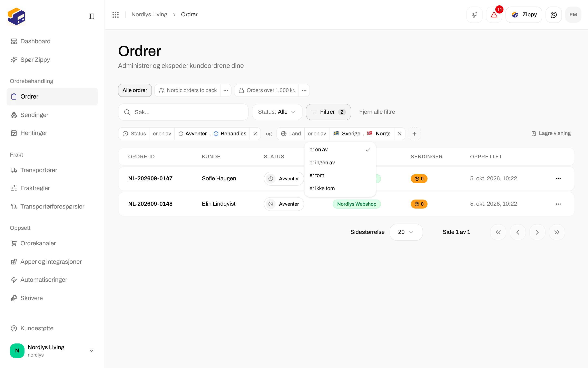This screenshot has width=588, height=368.
Task: Open Automatiseringer page
Action: [x=52, y=280]
